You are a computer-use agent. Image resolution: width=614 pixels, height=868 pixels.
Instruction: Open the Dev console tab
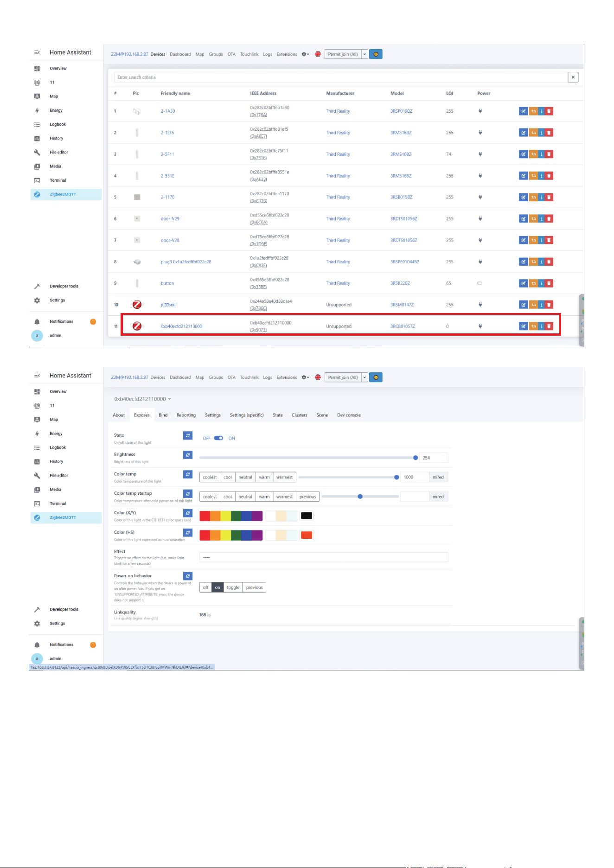point(349,415)
